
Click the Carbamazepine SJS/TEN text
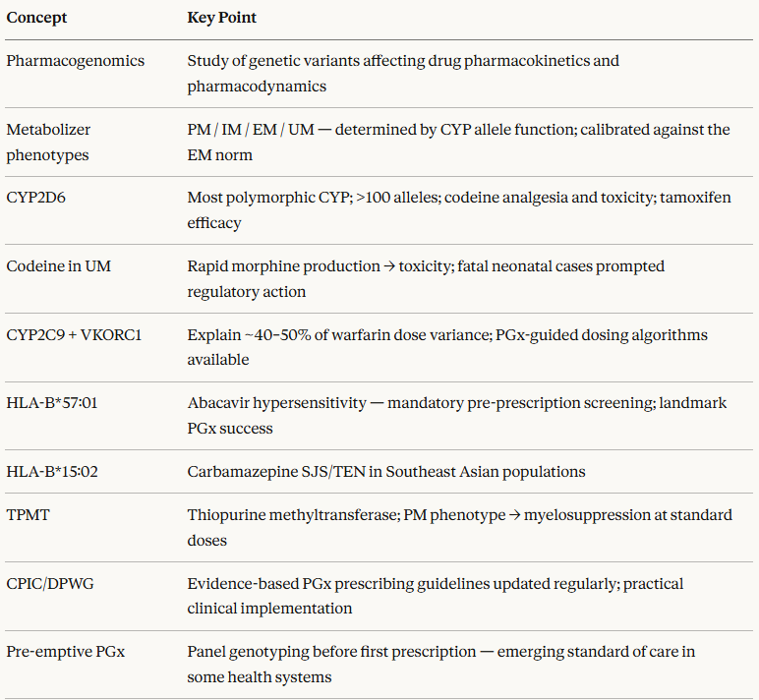click(386, 472)
